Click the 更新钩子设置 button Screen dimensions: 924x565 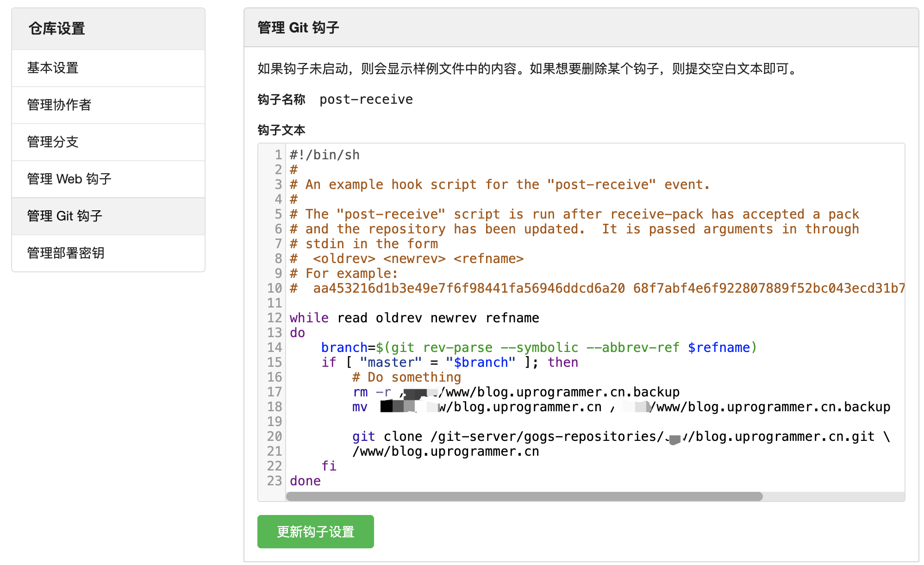click(x=315, y=532)
